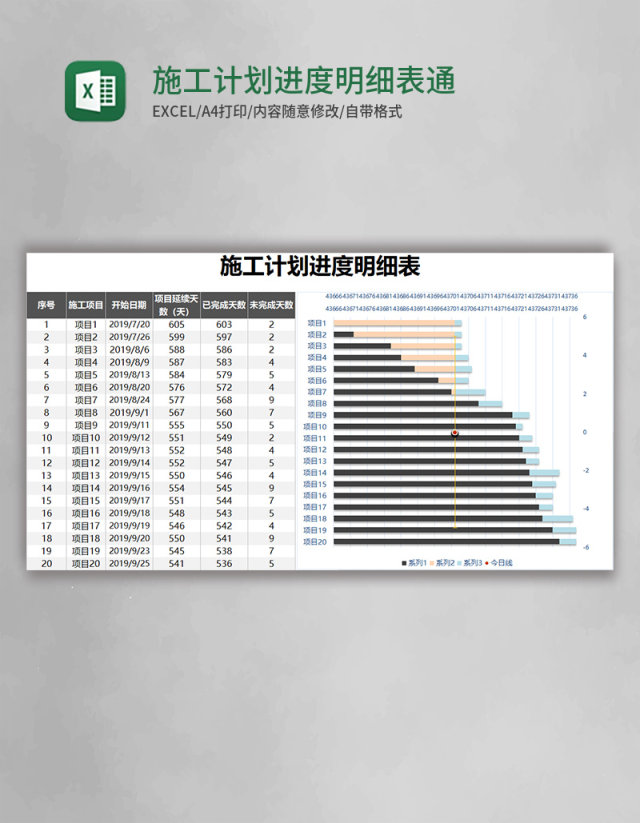Click the 系列2 legend entry

442,563
